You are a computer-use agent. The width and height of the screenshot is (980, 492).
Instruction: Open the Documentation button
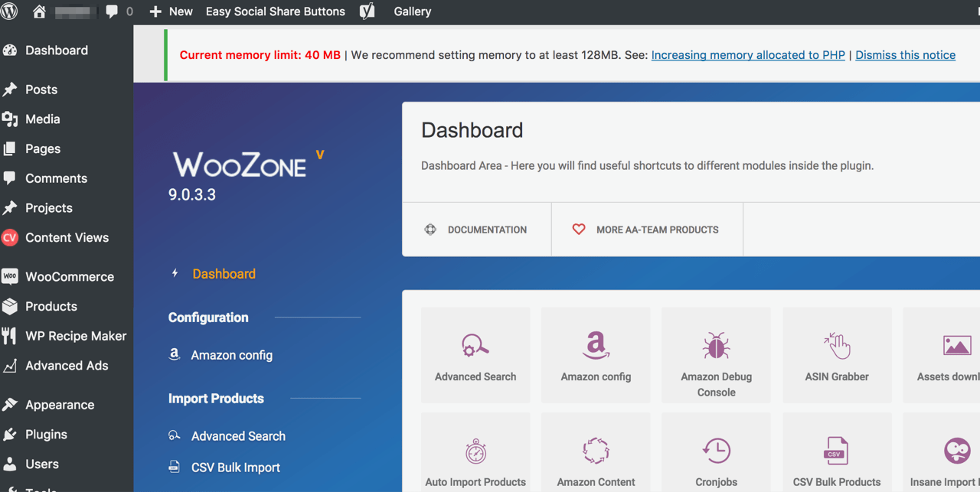(x=476, y=230)
